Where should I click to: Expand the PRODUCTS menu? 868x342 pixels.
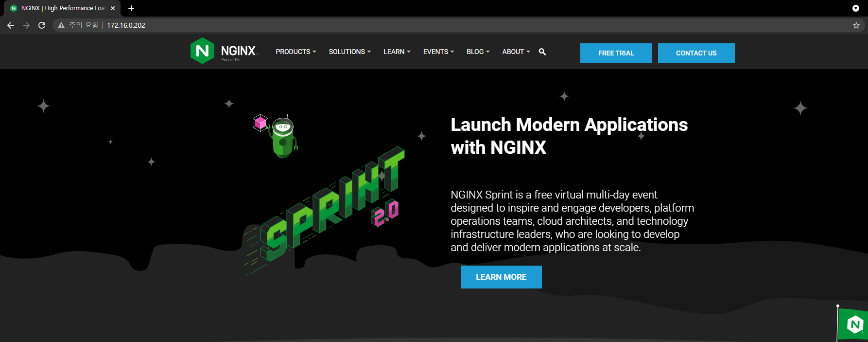pos(296,52)
